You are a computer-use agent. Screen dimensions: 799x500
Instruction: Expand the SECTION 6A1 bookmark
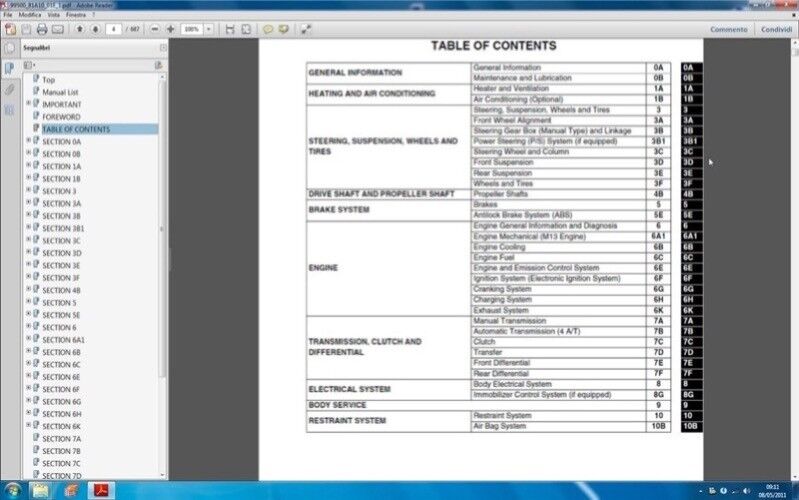pos(28,340)
